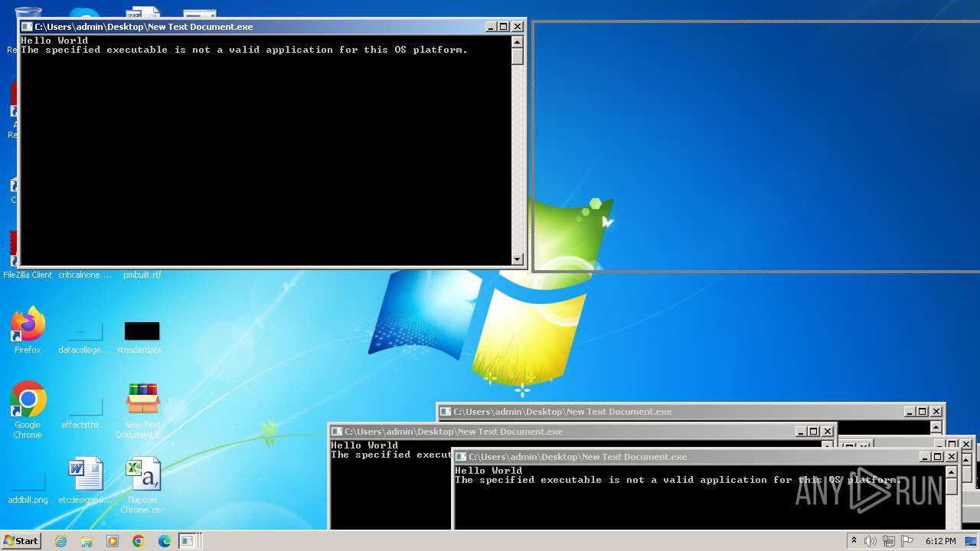The width and height of the screenshot is (980, 551).
Task: Click the scroll down arrow in the top-left console
Action: click(x=518, y=259)
